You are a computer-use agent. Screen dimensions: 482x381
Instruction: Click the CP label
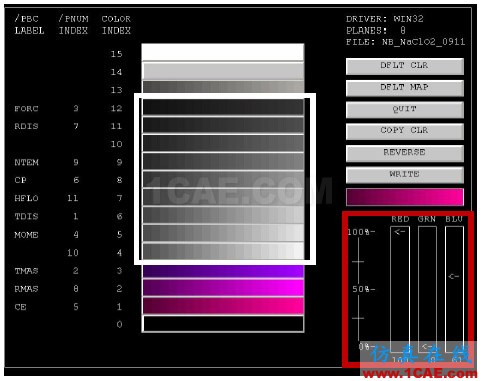[x=20, y=180]
